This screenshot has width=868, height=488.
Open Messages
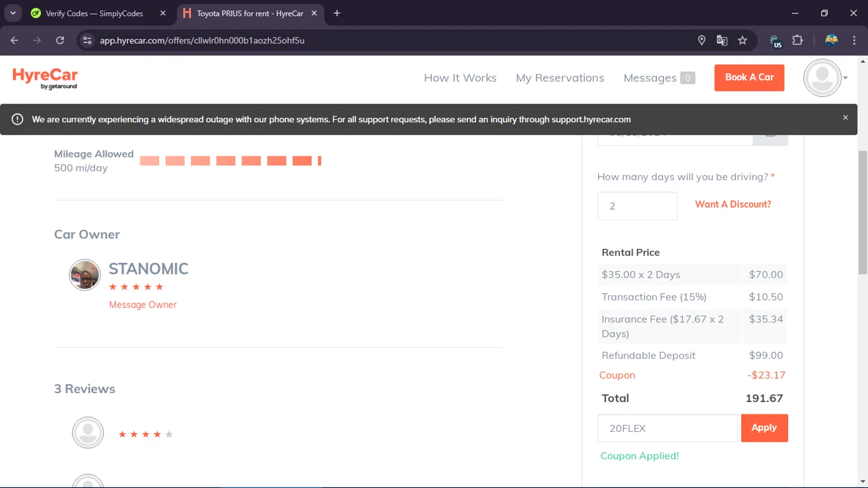click(x=659, y=78)
